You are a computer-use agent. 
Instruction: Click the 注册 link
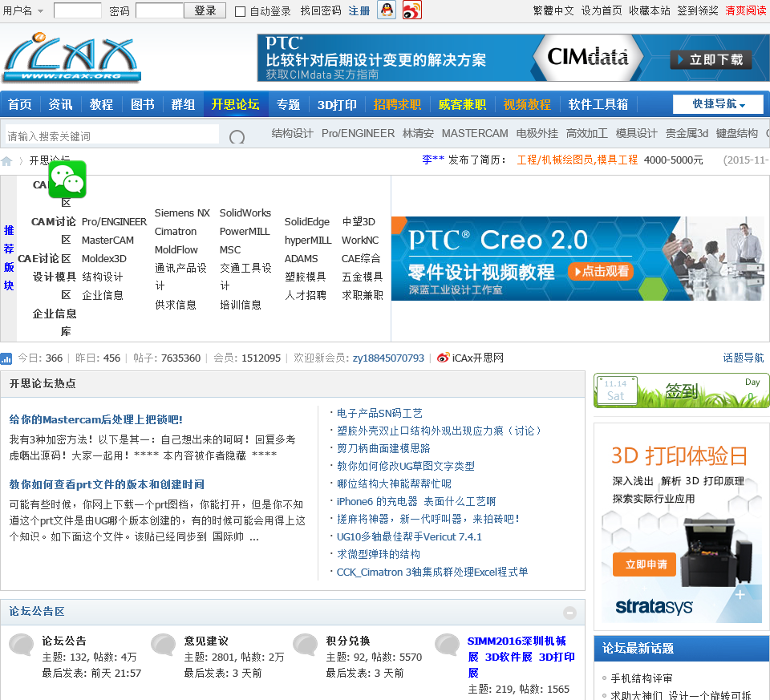pos(359,10)
